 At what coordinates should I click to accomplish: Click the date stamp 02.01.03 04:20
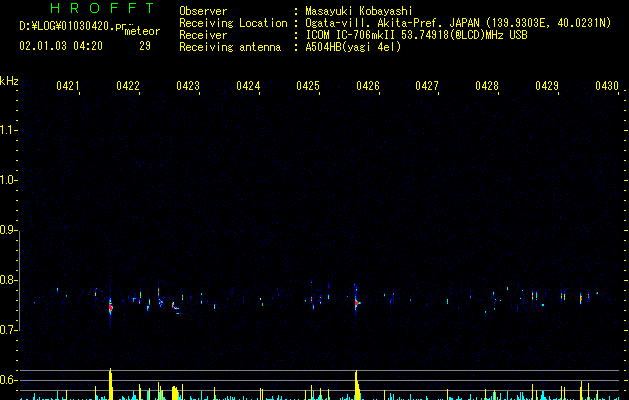[61, 46]
